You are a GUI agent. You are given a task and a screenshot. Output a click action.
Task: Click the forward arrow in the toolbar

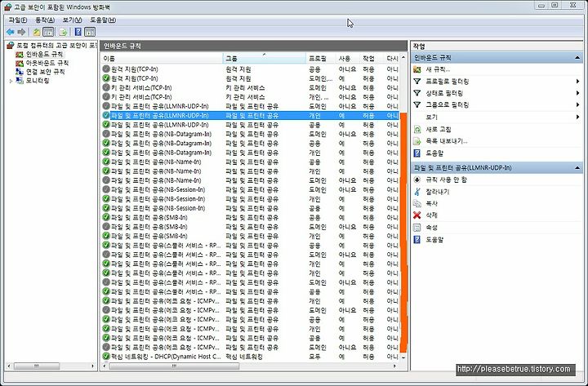pyautogui.click(x=22, y=32)
